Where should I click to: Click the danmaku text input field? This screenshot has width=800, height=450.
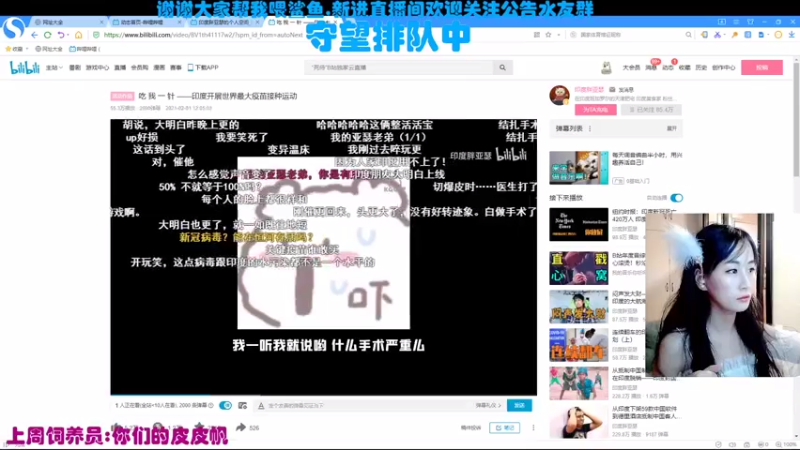(367, 406)
